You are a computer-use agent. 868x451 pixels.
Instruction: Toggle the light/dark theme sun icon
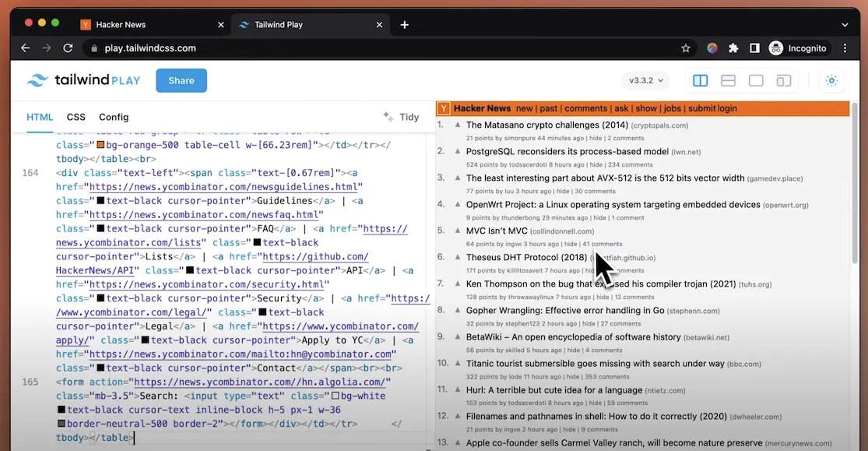coord(831,81)
